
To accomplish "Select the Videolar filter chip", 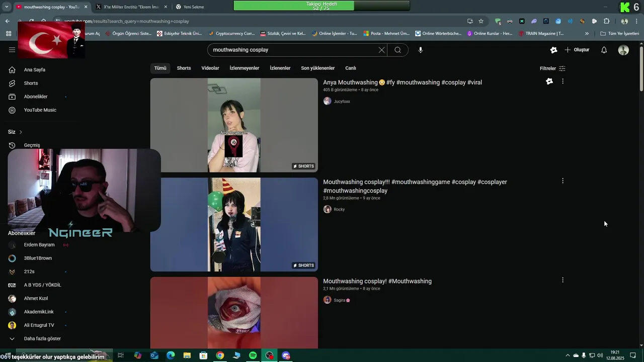I will click(x=210, y=68).
